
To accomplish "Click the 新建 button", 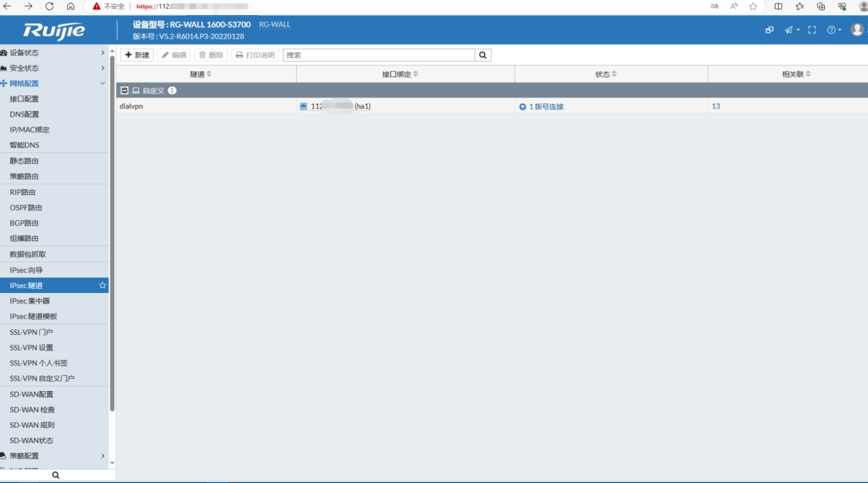I will tap(137, 55).
